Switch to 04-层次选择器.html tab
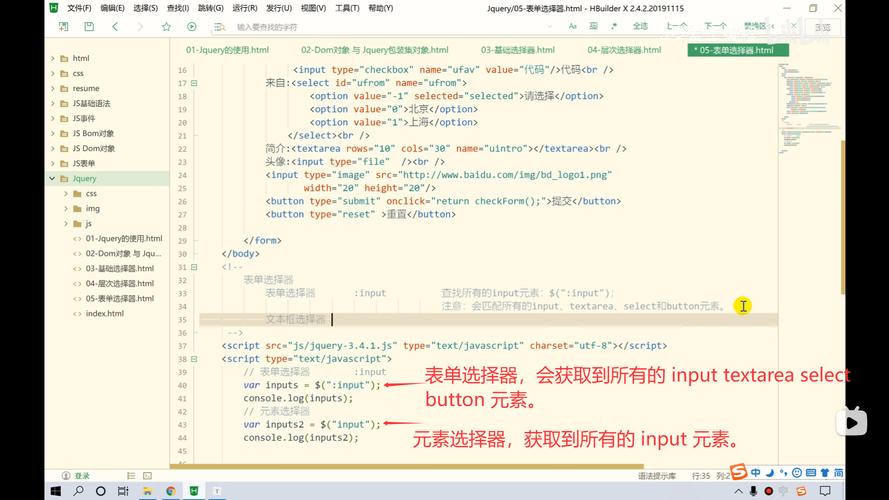This screenshot has width=889, height=500. (624, 50)
